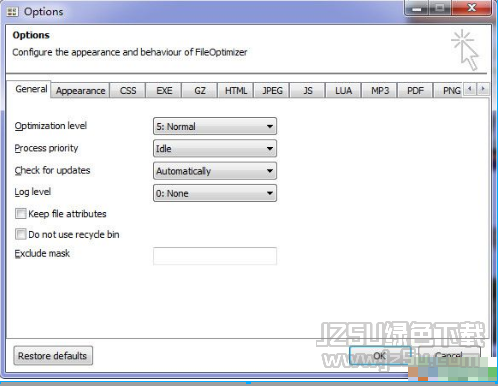The width and height of the screenshot is (498, 386).
Task: Open the Log level dropdown
Action: click(x=215, y=193)
